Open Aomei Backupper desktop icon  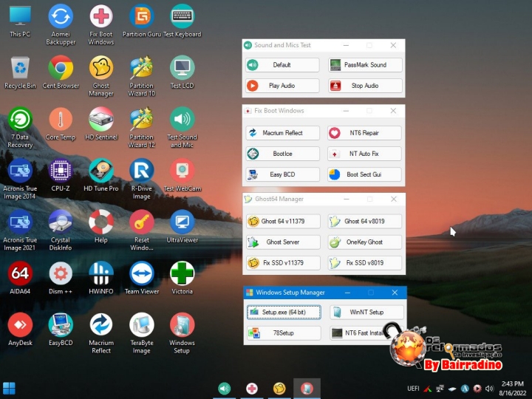coord(61,24)
